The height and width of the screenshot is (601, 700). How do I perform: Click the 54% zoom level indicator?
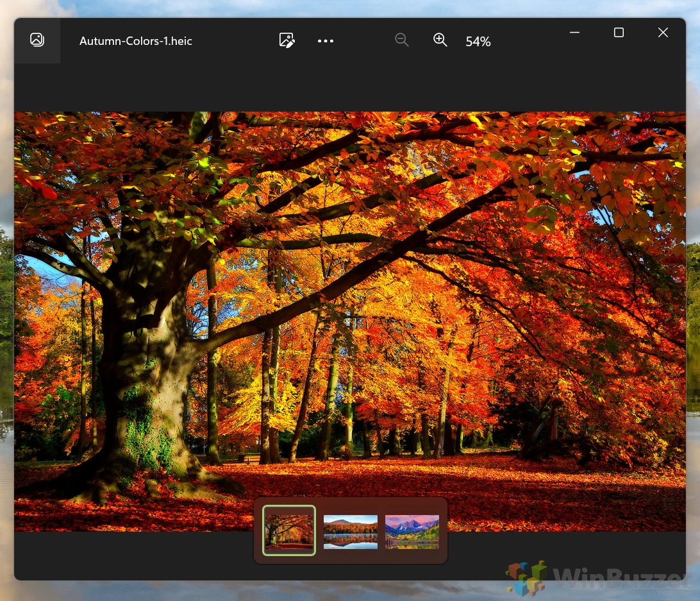pyautogui.click(x=478, y=42)
